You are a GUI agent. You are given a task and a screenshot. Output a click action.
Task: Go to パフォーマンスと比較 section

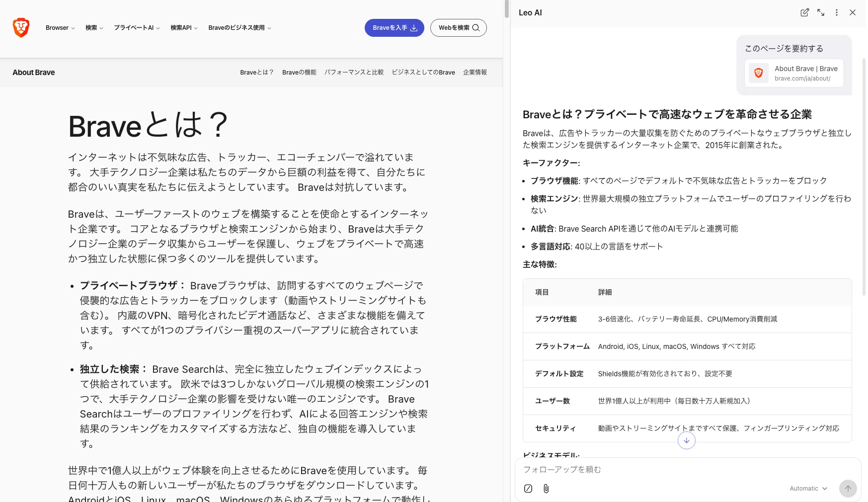coord(354,73)
